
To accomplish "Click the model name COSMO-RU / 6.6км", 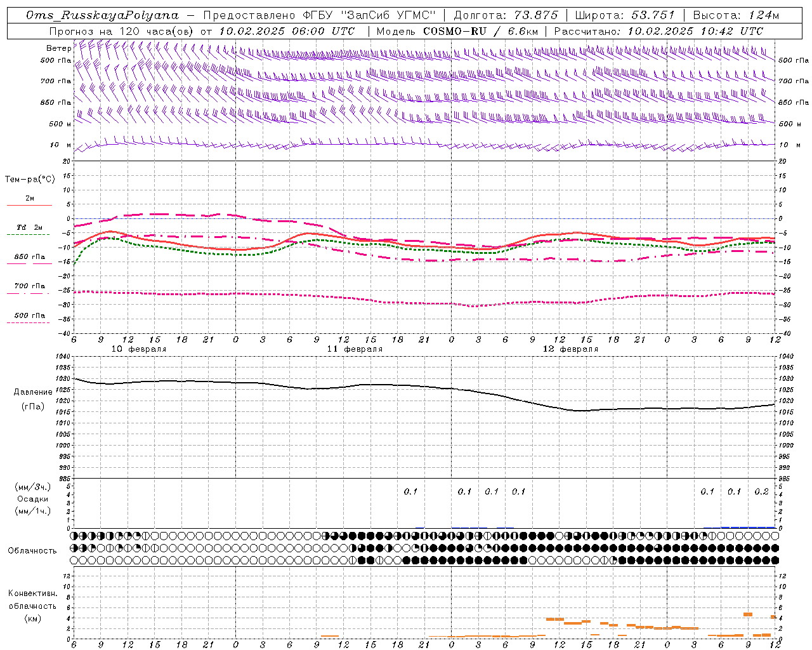I will [x=481, y=31].
